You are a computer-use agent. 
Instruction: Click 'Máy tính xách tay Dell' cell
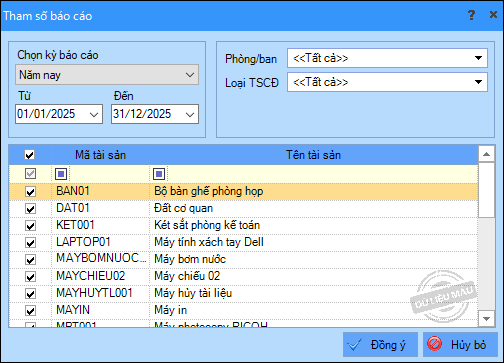tap(313, 242)
